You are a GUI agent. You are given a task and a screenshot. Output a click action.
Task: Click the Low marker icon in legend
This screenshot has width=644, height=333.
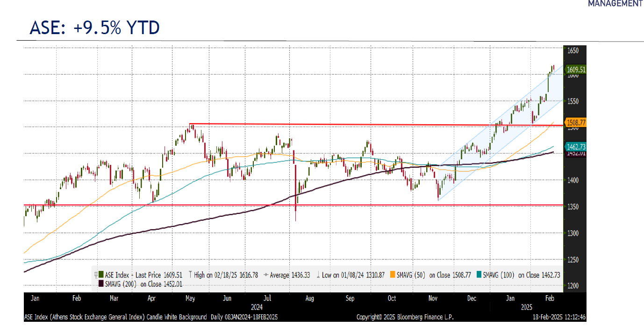coord(318,275)
